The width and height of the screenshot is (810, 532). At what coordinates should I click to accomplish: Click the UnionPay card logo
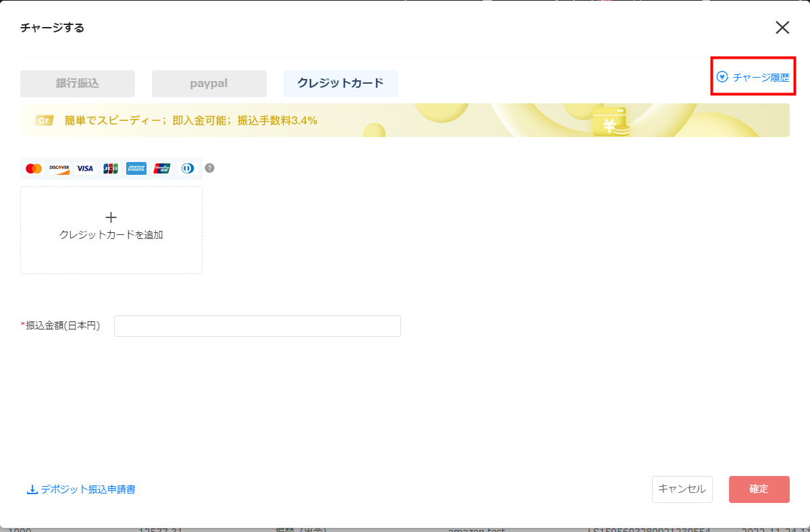coord(162,168)
